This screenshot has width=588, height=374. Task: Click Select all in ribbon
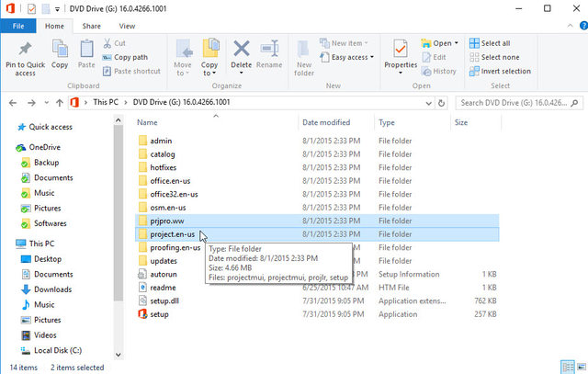(490, 43)
